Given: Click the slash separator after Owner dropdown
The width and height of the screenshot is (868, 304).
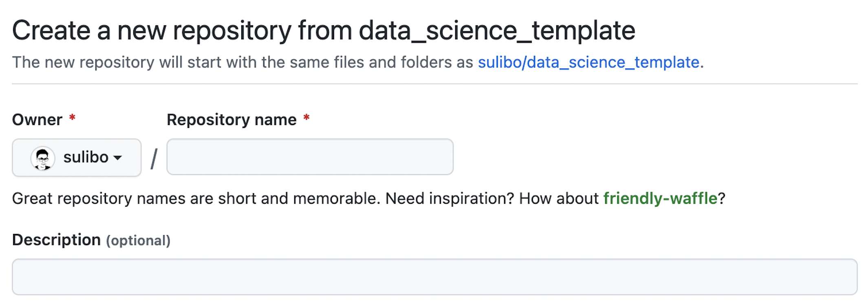Looking at the screenshot, I should click(154, 158).
